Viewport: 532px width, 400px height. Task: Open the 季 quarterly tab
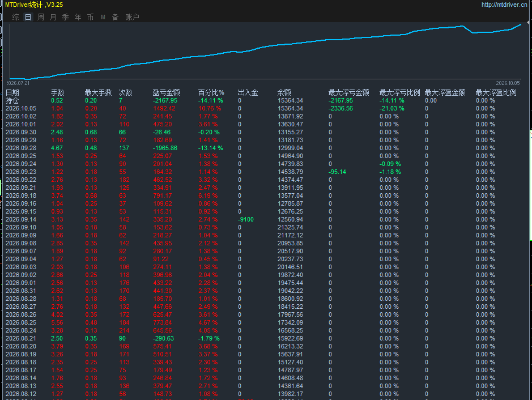tap(66, 17)
